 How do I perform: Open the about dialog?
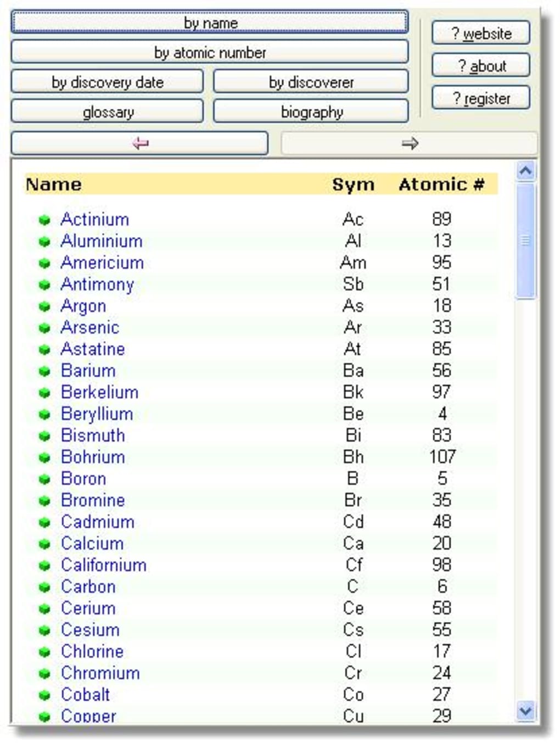point(480,65)
